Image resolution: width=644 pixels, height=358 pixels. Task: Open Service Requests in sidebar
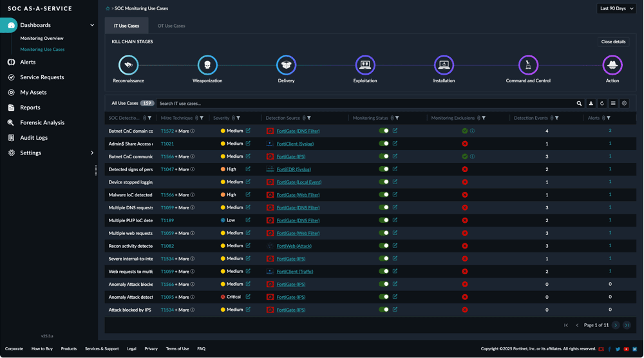42,77
